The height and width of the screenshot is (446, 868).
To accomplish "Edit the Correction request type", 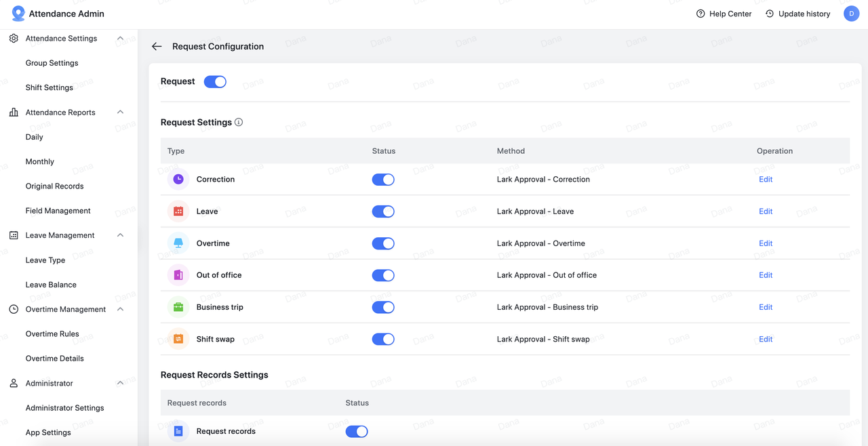I will tap(766, 180).
